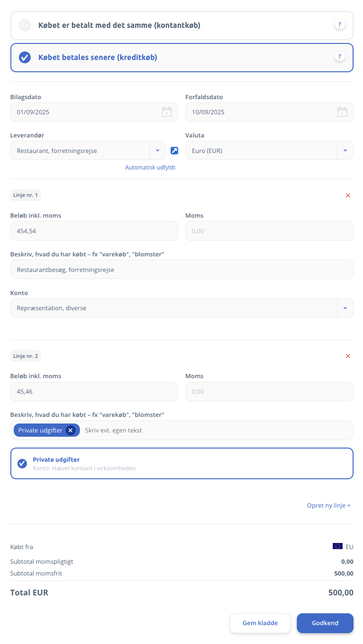Image resolution: width=363 pixels, height=644 pixels.
Task: Open help for kontantkøb option
Action: (x=339, y=25)
